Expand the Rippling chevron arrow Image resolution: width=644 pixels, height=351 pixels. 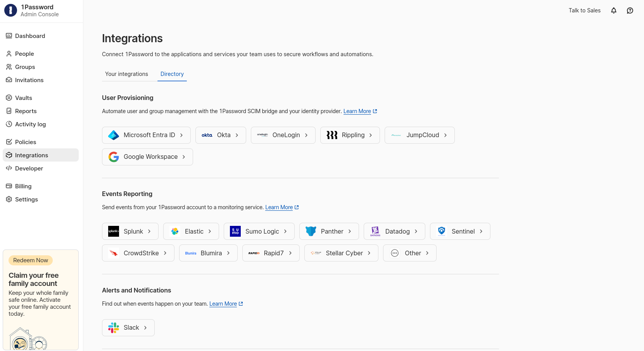click(371, 135)
